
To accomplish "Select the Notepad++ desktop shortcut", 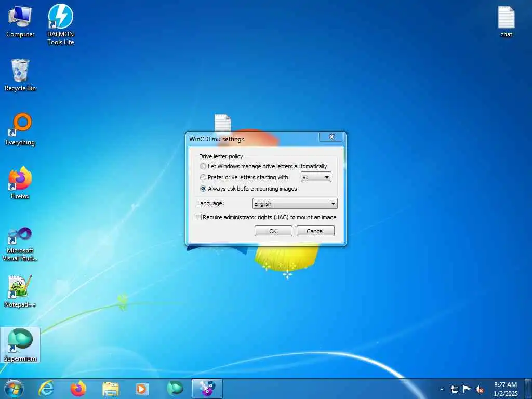I will pos(20,291).
